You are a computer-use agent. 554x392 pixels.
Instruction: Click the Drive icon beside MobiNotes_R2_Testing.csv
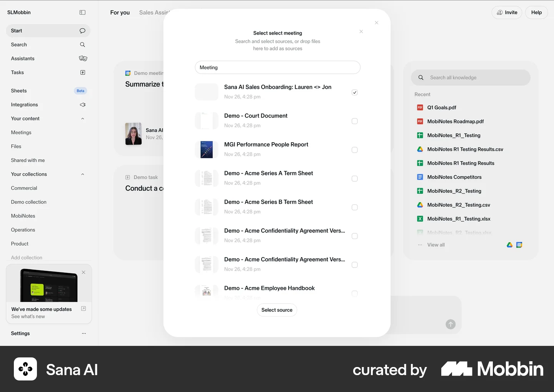(x=420, y=205)
